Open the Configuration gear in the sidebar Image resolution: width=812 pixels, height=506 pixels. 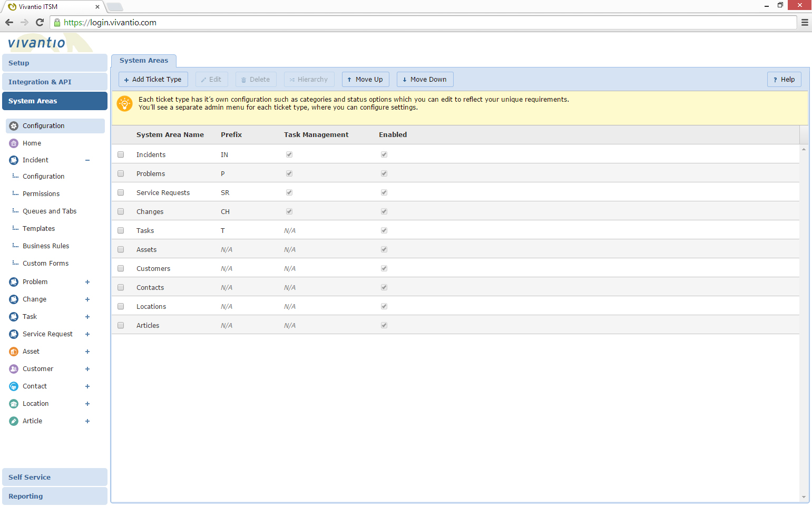pyautogui.click(x=13, y=125)
